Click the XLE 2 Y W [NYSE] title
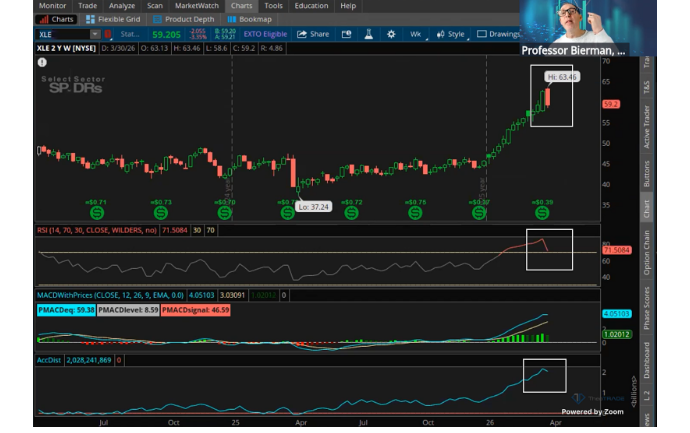 point(66,48)
